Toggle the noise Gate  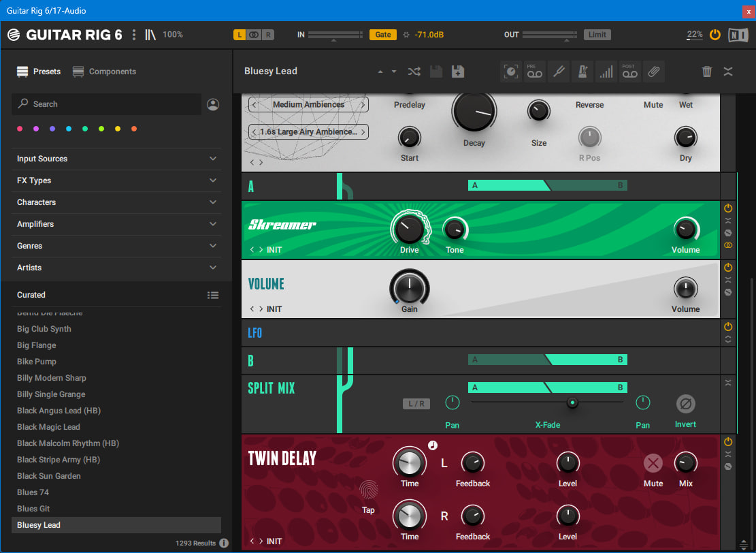[x=383, y=35]
